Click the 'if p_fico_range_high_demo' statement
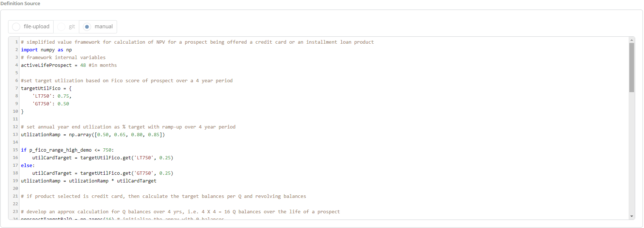This screenshot has width=644, height=228. (67, 150)
